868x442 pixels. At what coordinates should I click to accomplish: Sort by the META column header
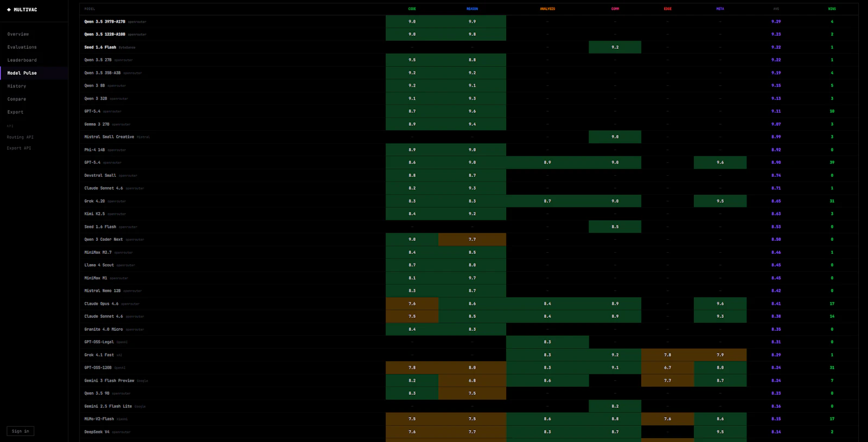[720, 9]
